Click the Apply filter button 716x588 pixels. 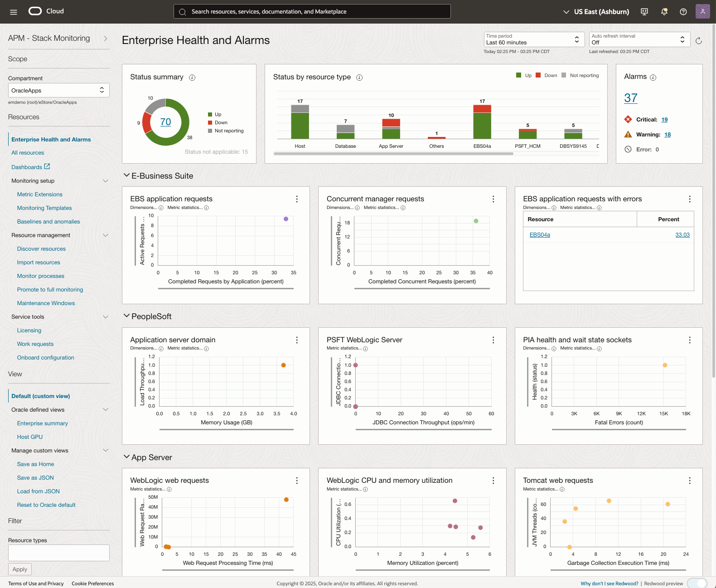[x=20, y=569]
